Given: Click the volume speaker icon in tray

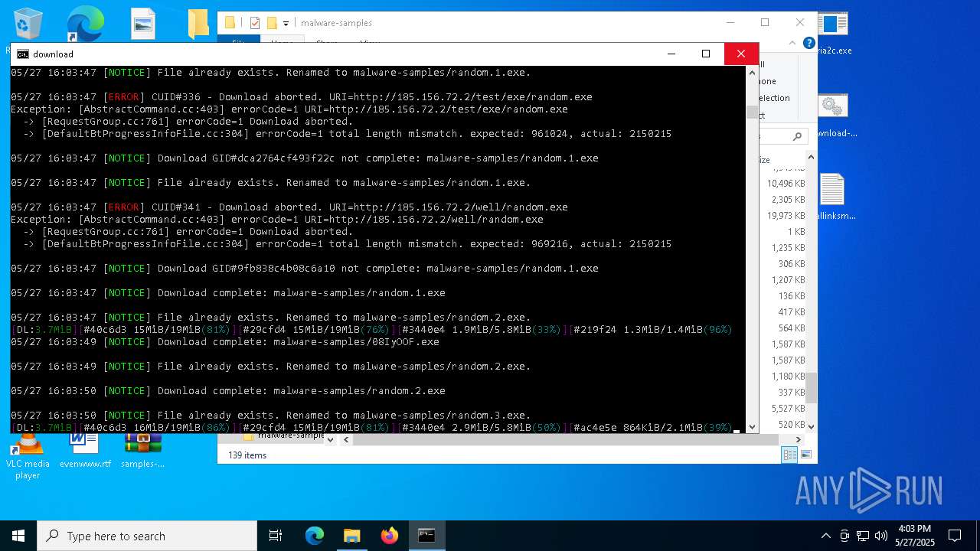Looking at the screenshot, I should [880, 536].
